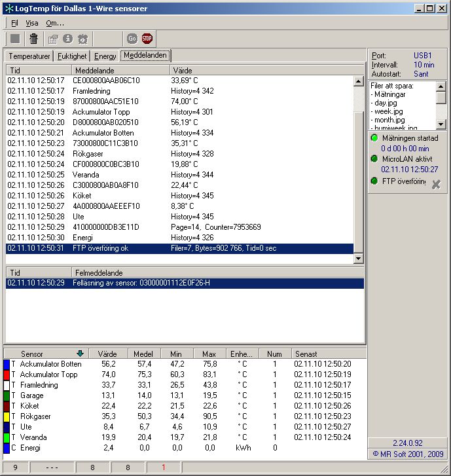Screen dimensions: 451x476
Task: Open the Fil menu
Action: pos(14,23)
